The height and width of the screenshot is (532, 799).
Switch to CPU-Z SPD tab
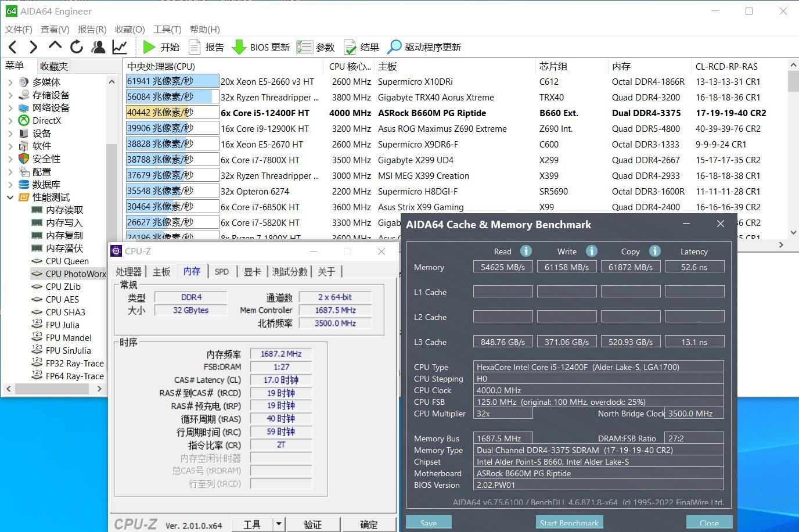click(221, 271)
